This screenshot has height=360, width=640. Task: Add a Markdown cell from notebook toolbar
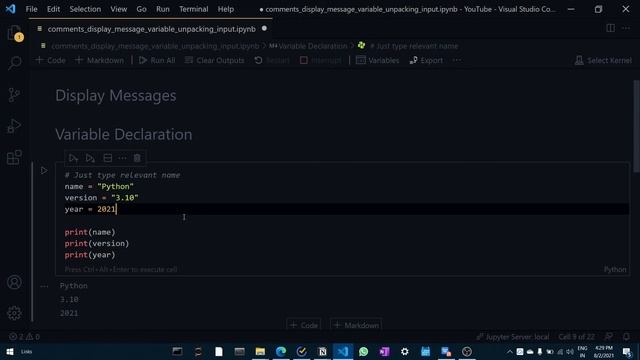coord(99,60)
